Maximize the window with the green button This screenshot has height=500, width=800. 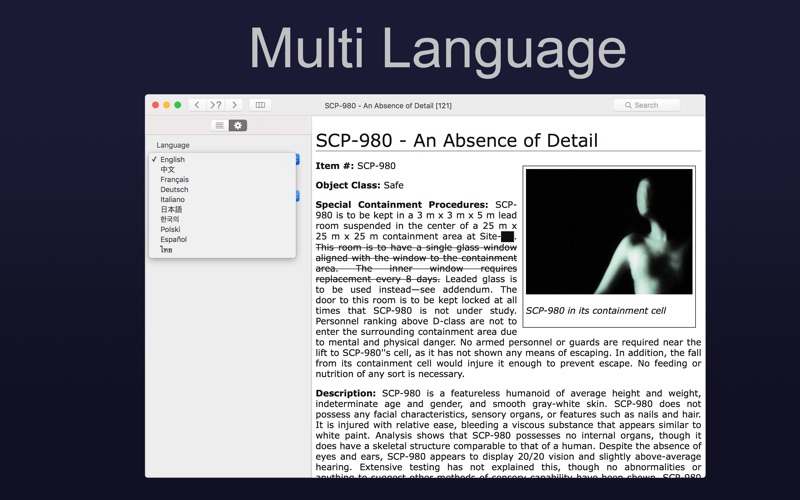pos(178,105)
